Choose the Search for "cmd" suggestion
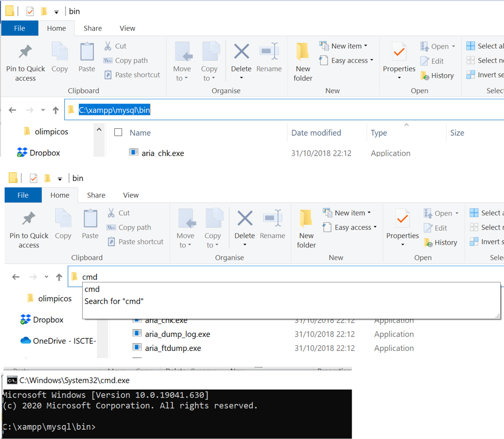 pos(114,301)
